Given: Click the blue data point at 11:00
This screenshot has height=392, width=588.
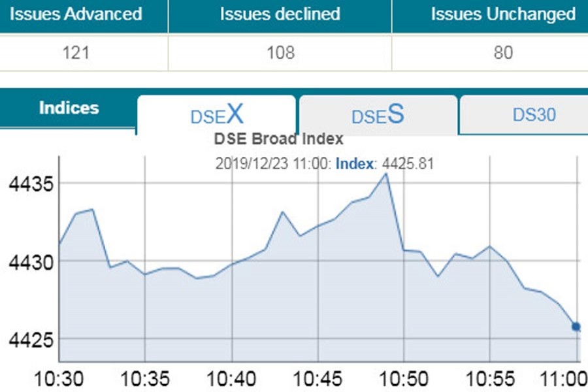Looking at the screenshot, I should pos(576,327).
